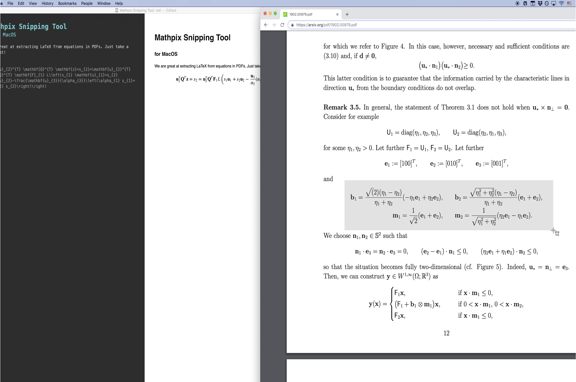The image size is (576, 382).
Task: Open the Help menu
Action: [x=119, y=3]
